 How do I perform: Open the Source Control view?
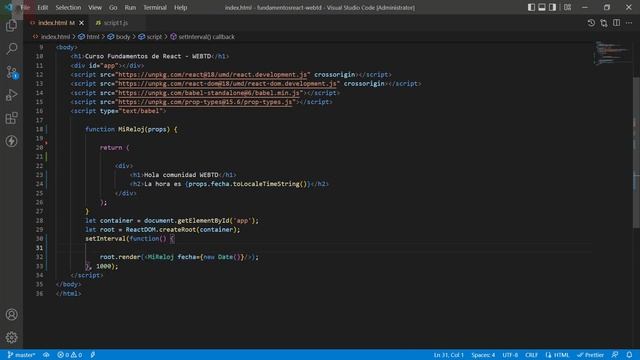pos(11,72)
